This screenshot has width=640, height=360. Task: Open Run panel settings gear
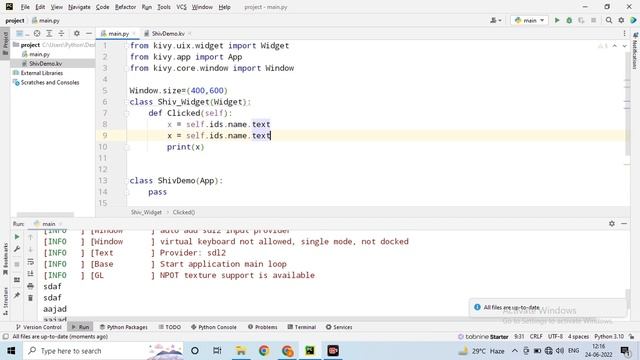(x=611, y=224)
